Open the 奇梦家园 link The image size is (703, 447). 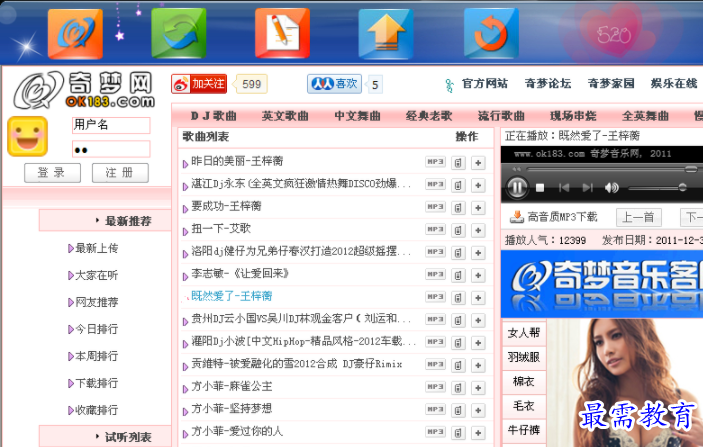[612, 83]
